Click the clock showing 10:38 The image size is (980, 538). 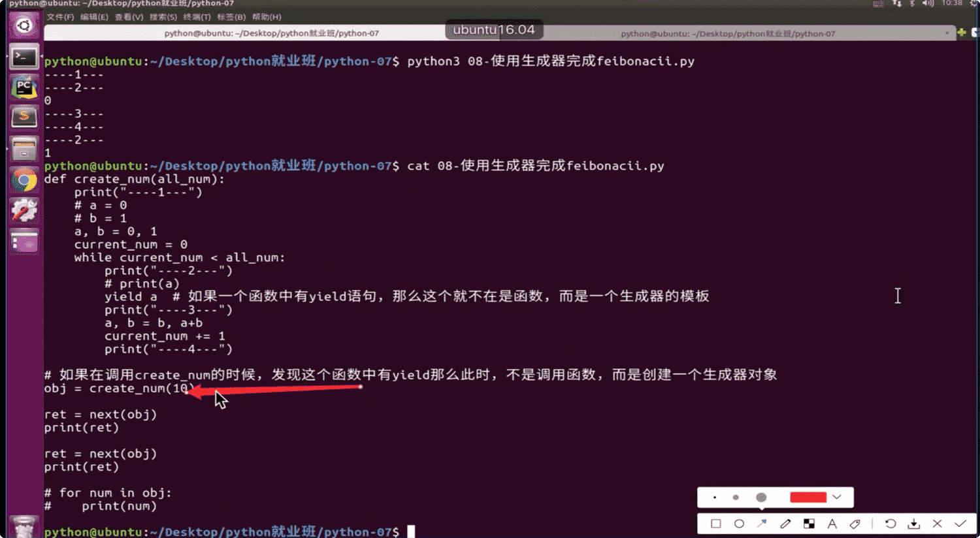[x=952, y=3]
